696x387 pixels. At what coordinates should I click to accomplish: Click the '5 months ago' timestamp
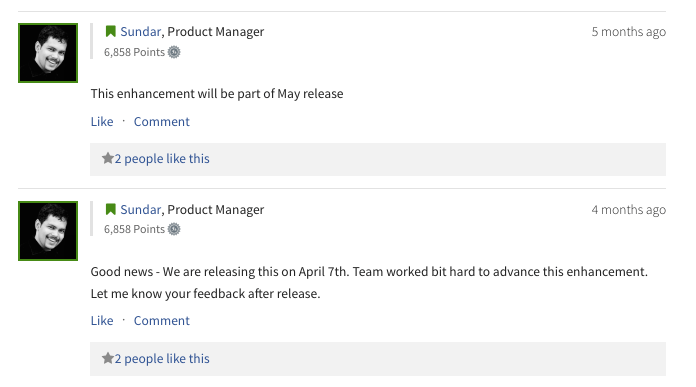pos(629,32)
